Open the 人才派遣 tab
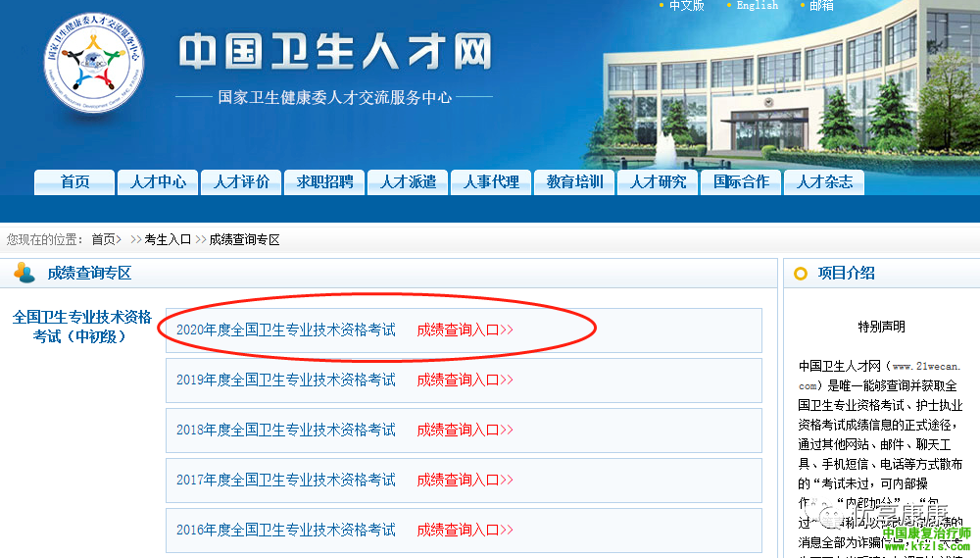The image size is (980, 558). pos(408,182)
